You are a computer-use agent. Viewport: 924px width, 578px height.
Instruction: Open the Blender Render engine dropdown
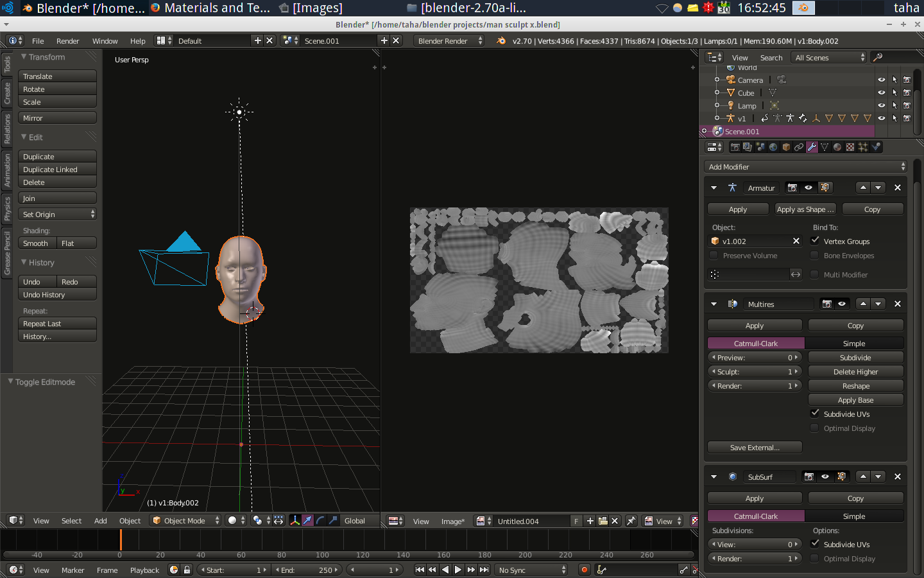(x=449, y=40)
